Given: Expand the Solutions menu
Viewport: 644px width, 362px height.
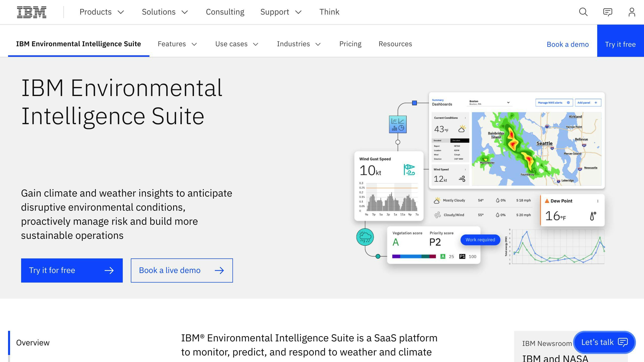Looking at the screenshot, I should click(165, 12).
